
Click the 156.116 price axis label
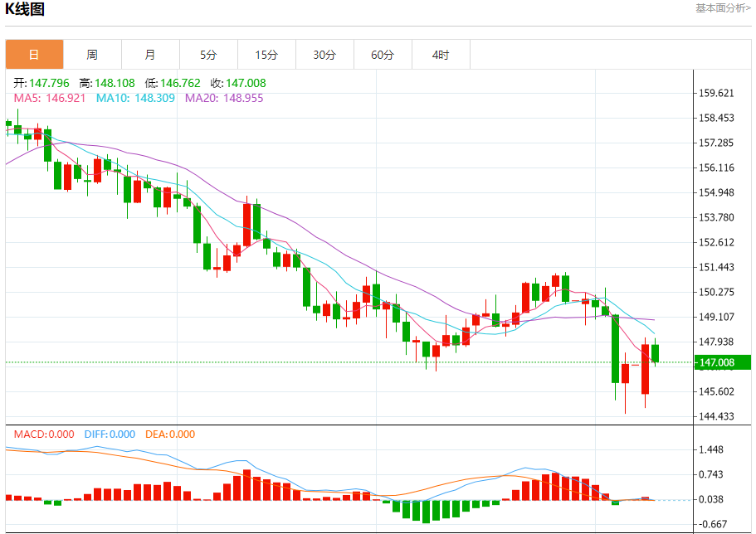pyautogui.click(x=716, y=167)
